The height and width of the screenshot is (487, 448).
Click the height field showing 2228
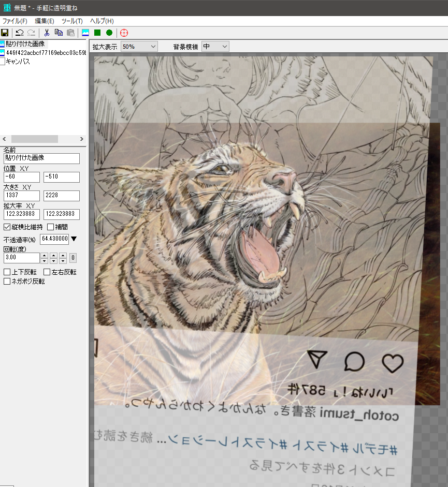[62, 196]
